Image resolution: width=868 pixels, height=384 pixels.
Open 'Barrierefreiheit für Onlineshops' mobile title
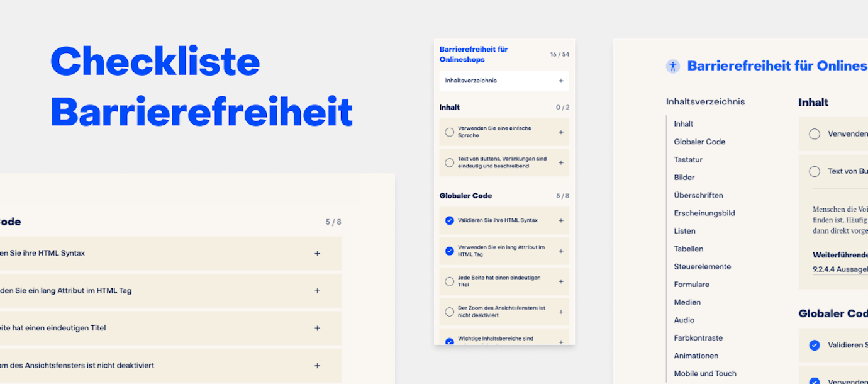[x=473, y=54]
